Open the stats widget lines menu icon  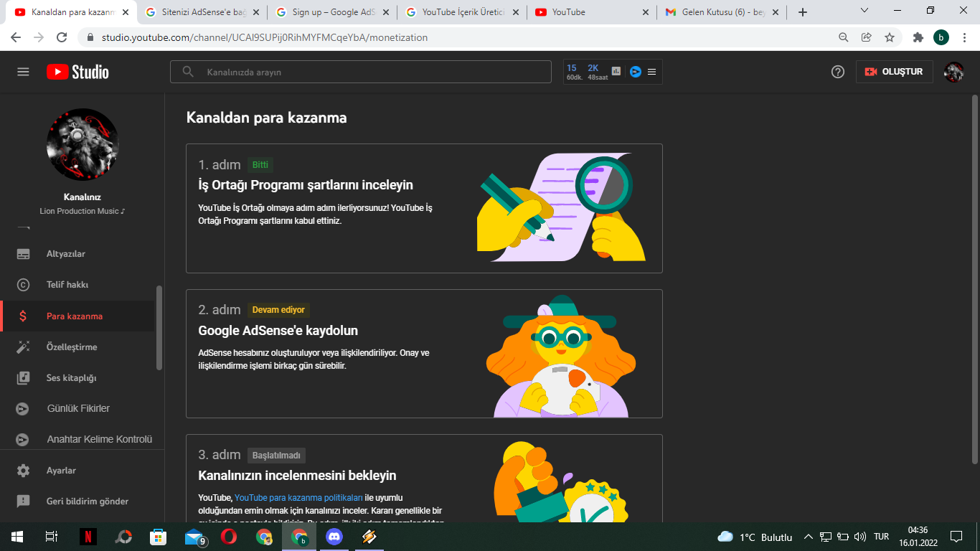pyautogui.click(x=652, y=72)
